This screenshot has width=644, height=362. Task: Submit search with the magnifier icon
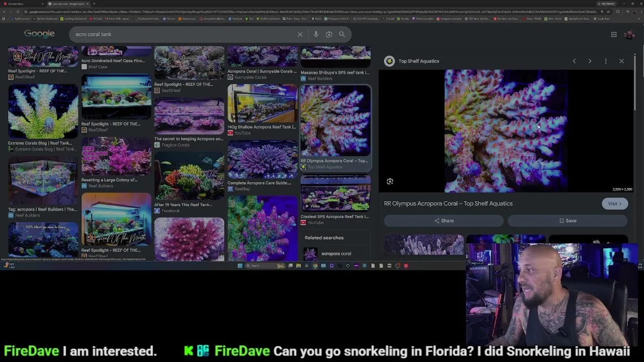coord(342,34)
